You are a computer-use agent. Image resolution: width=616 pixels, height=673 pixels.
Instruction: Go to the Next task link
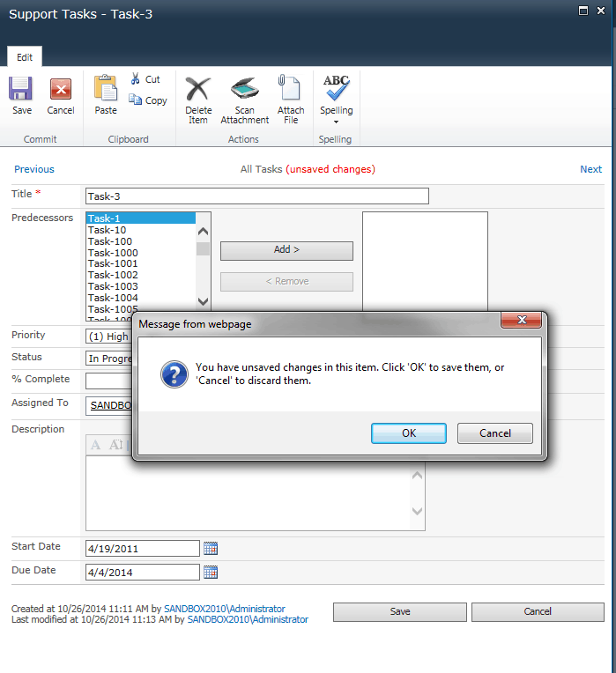pos(590,169)
